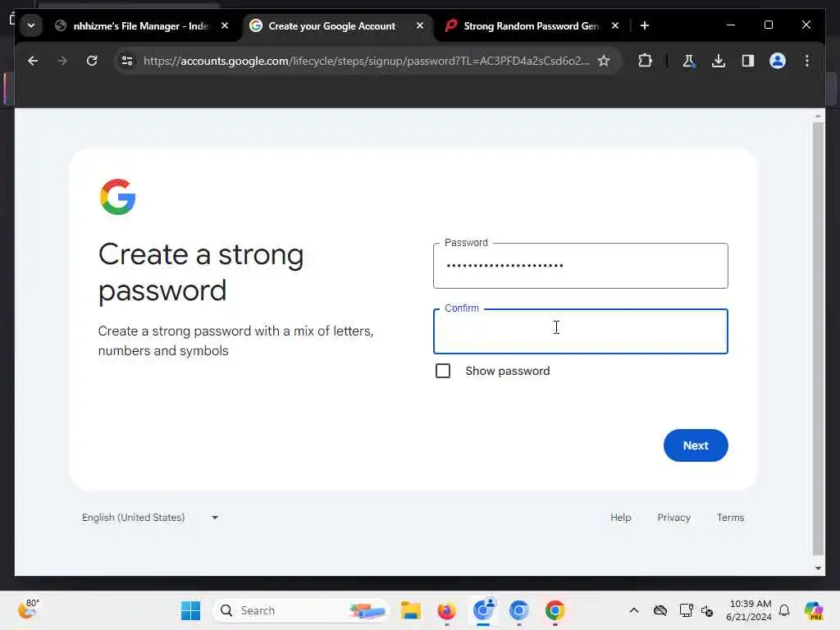Toggle the browser side panel icon
Image resolution: width=840 pixels, height=630 pixels.
pyautogui.click(x=748, y=61)
